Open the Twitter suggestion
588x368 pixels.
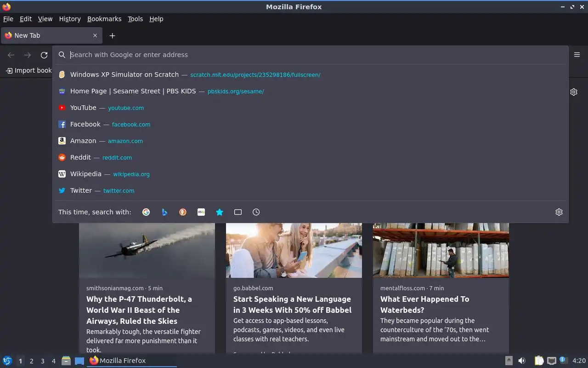pyautogui.click(x=311, y=190)
